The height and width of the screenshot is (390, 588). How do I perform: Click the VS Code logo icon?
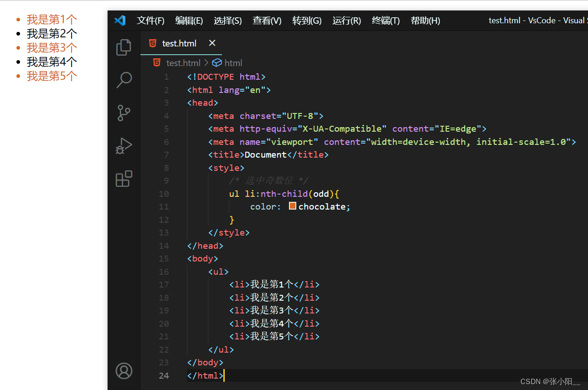click(120, 21)
